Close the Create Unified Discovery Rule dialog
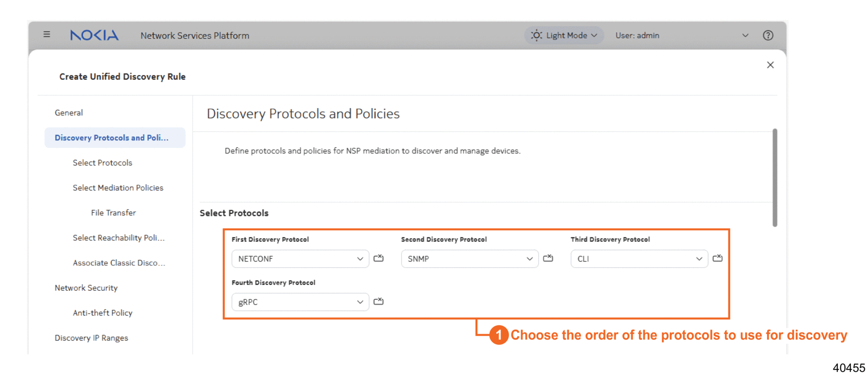 click(x=770, y=65)
